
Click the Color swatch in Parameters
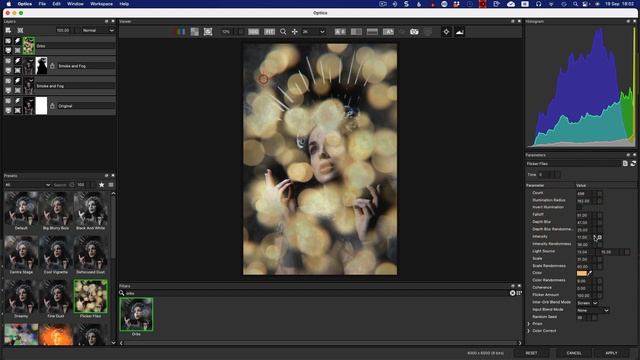(582, 273)
